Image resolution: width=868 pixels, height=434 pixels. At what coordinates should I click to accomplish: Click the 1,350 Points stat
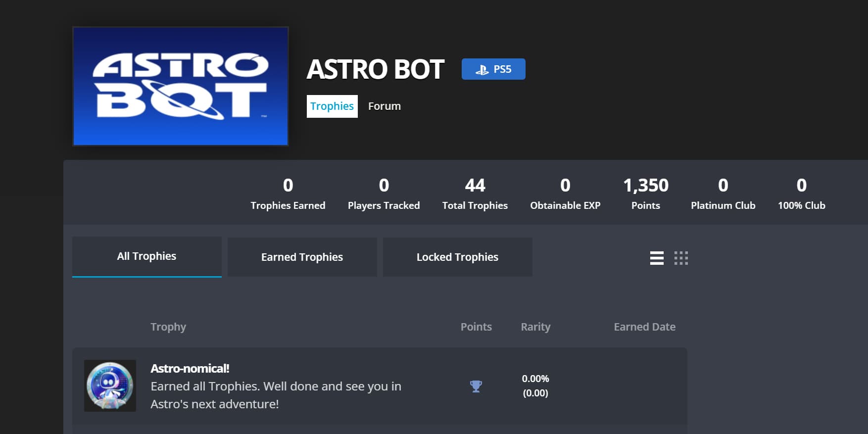646,193
